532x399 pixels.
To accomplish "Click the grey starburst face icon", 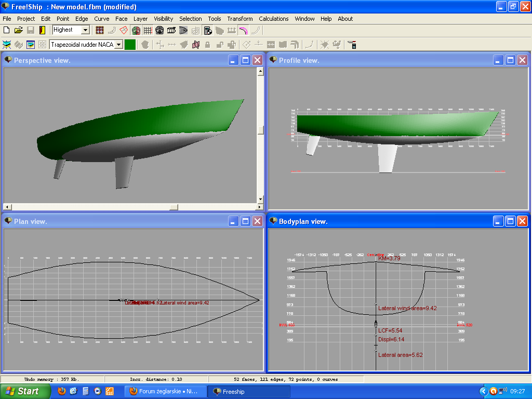I will point(325,45).
